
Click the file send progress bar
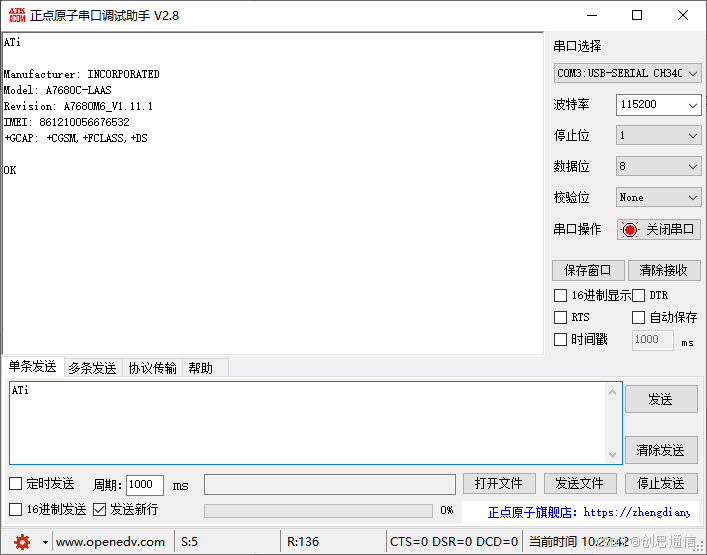(318, 510)
